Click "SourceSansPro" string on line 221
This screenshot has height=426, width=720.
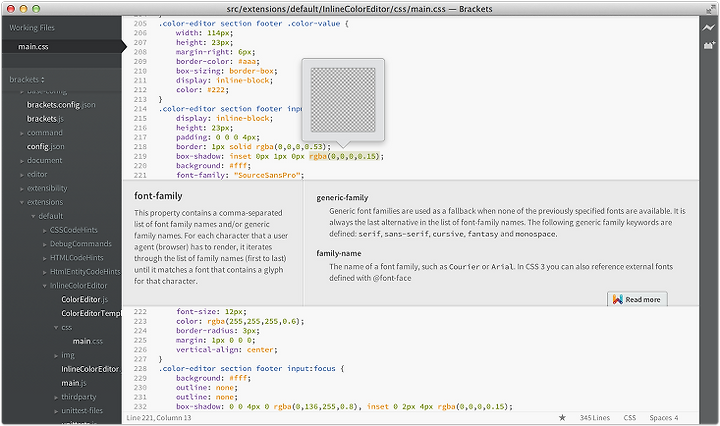click(267, 175)
